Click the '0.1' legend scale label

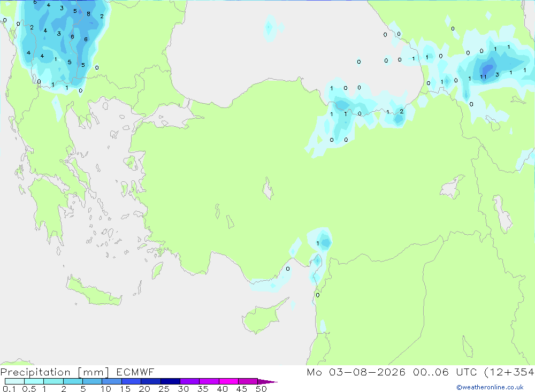[9, 389]
